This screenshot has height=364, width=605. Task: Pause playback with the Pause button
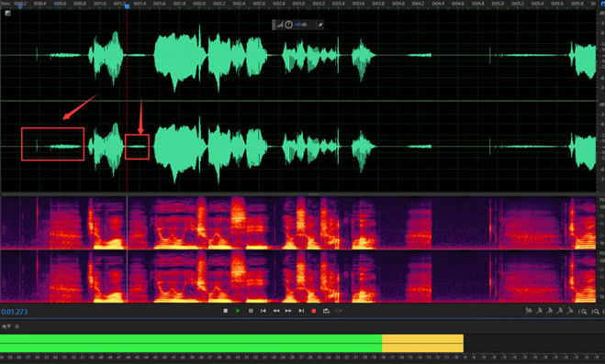pyautogui.click(x=251, y=311)
